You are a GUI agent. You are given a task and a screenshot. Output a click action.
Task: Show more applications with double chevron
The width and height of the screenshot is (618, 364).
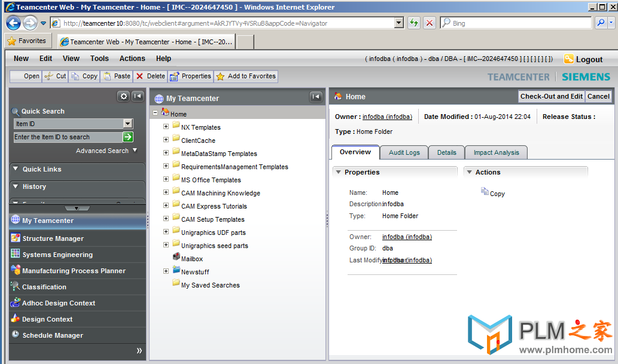pos(139,351)
